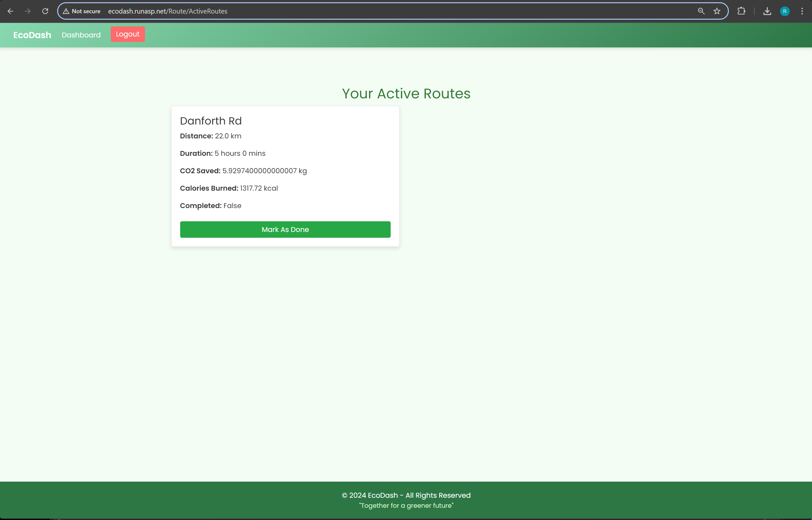Bookmark this page with the star
The width and height of the screenshot is (812, 520).
(717, 11)
